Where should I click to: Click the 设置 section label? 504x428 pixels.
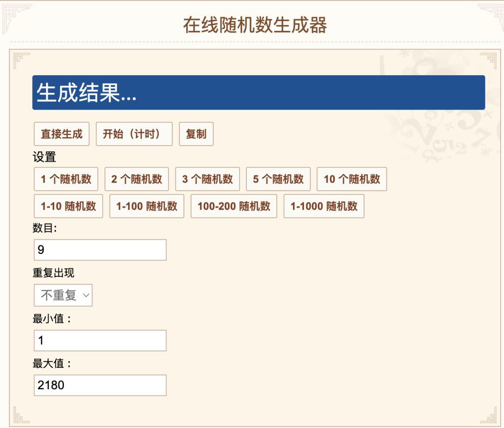[x=44, y=157]
